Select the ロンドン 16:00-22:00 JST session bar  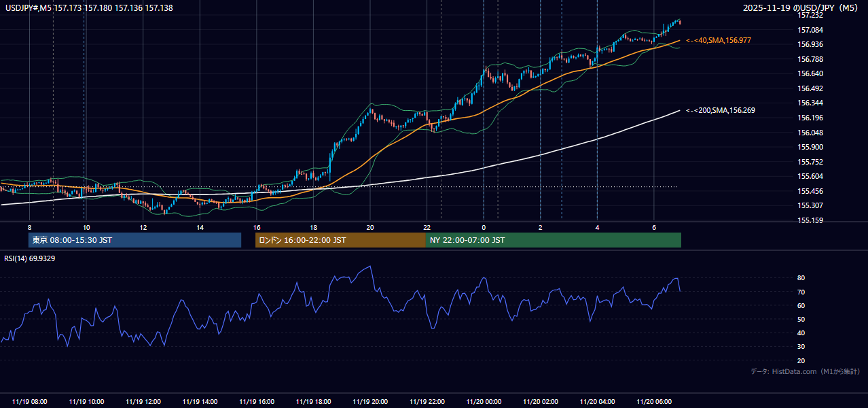click(340, 240)
